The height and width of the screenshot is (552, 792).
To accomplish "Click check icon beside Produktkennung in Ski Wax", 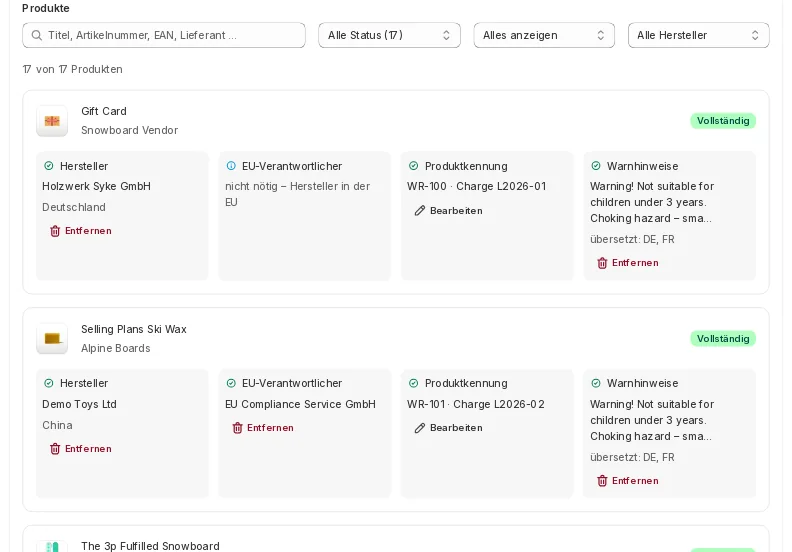I will 414,383.
